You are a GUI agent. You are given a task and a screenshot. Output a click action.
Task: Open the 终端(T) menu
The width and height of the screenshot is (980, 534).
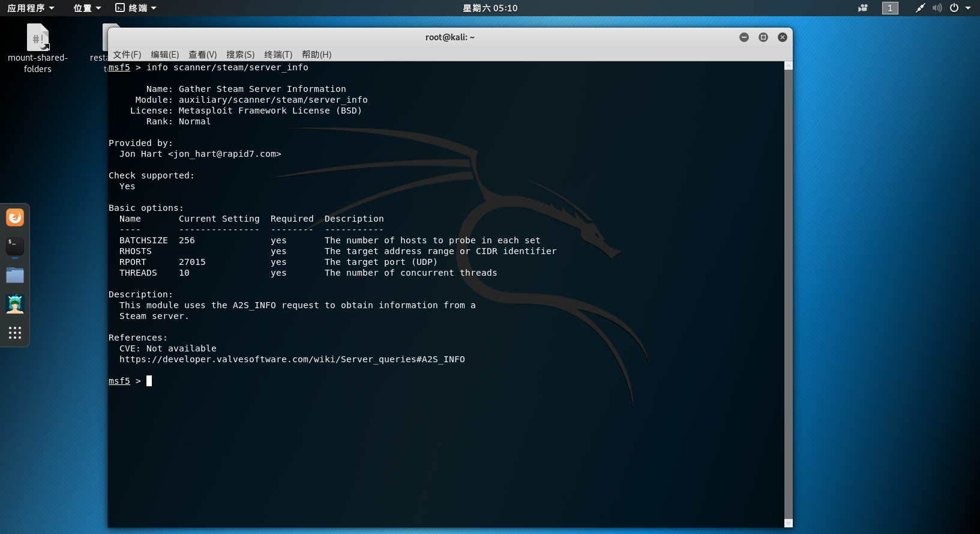pos(278,54)
